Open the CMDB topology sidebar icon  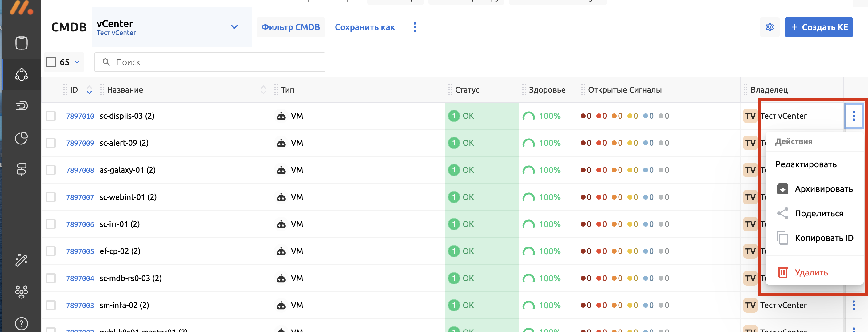21,74
